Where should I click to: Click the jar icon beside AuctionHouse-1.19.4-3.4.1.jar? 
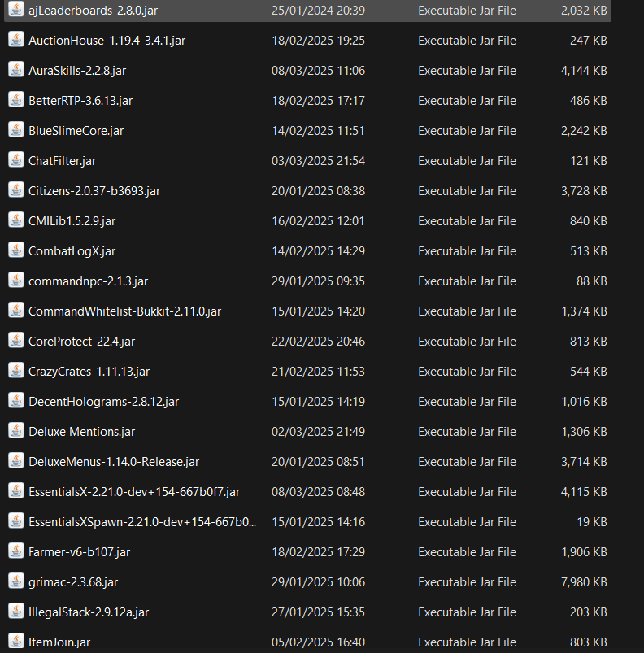[16, 40]
